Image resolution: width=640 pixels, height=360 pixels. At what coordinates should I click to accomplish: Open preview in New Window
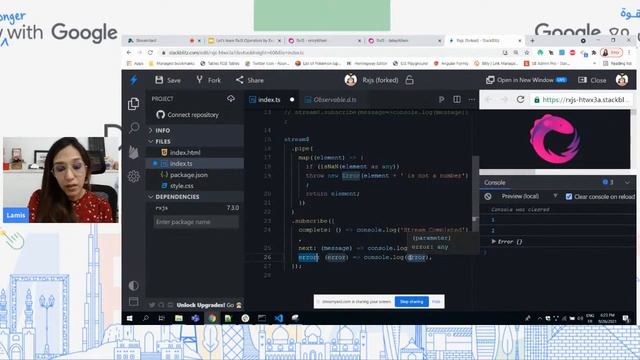(x=526, y=80)
